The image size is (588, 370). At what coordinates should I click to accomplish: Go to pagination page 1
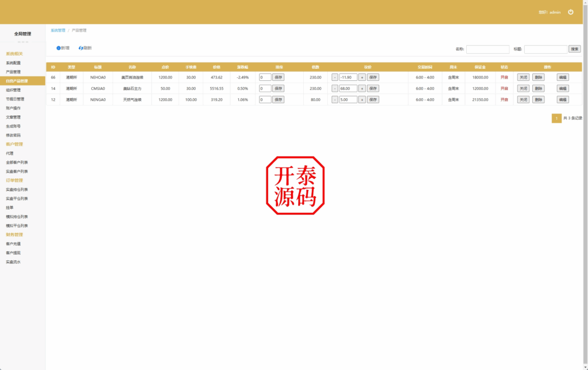pyautogui.click(x=556, y=118)
